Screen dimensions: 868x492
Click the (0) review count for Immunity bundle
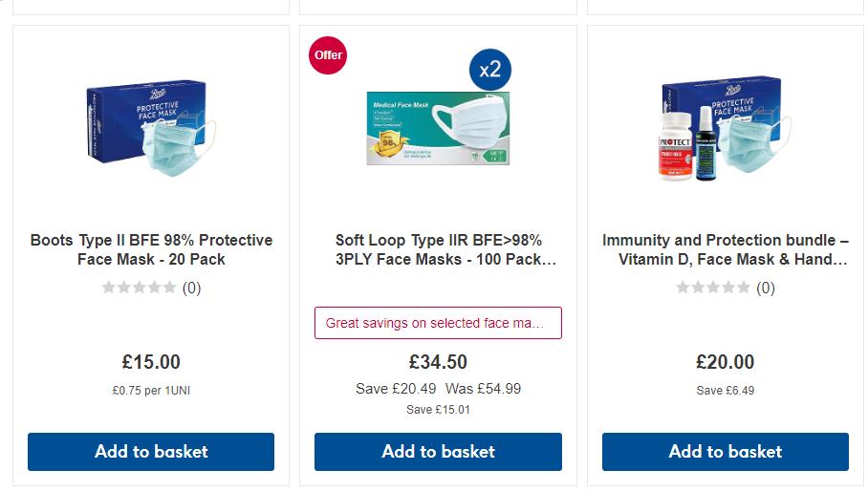(x=765, y=288)
